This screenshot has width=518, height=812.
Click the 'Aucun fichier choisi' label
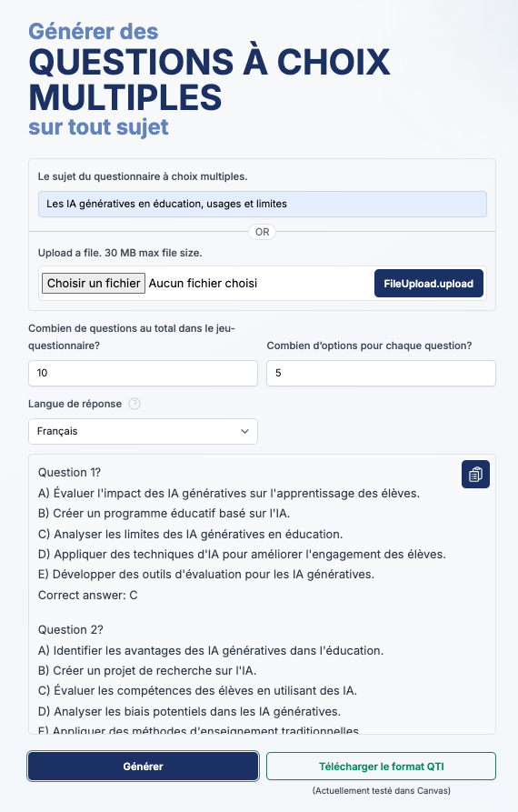pos(203,284)
